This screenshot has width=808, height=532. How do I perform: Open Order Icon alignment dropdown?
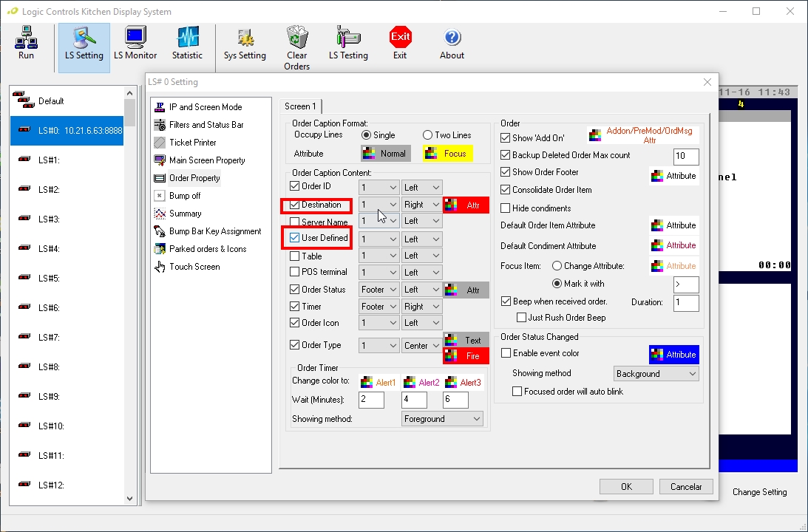[x=421, y=323]
